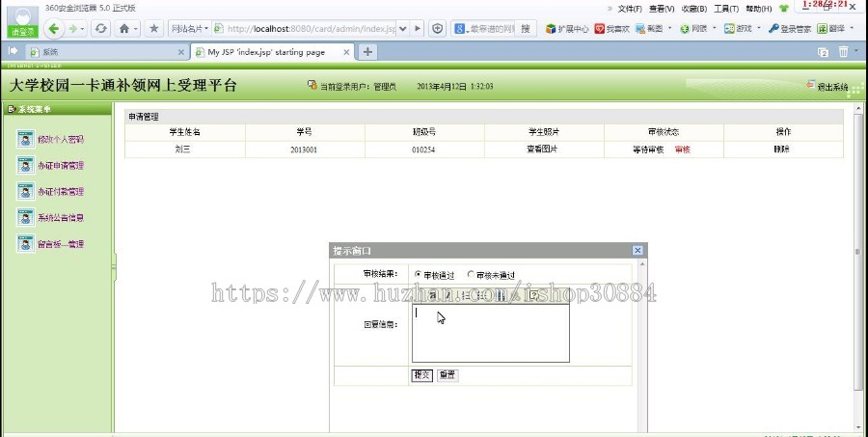Click the 请登录 user avatar
The width and height of the screenshot is (868, 437).
pos(23,21)
